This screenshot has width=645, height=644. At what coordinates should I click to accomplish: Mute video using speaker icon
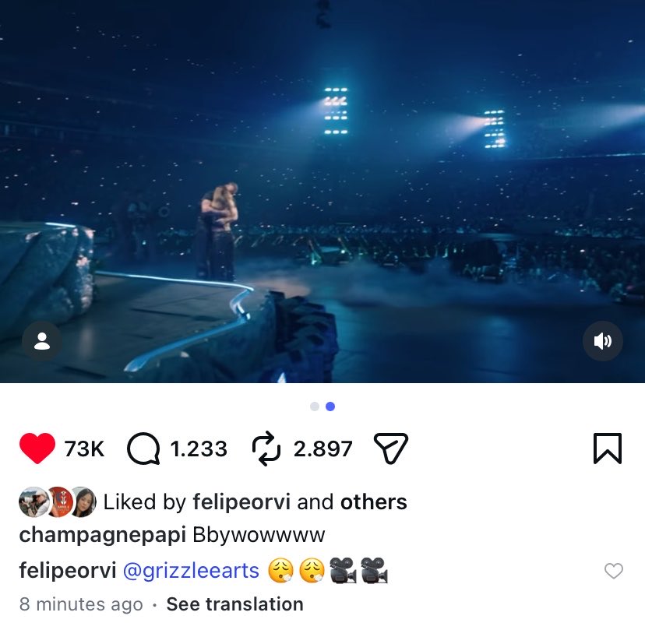(603, 341)
